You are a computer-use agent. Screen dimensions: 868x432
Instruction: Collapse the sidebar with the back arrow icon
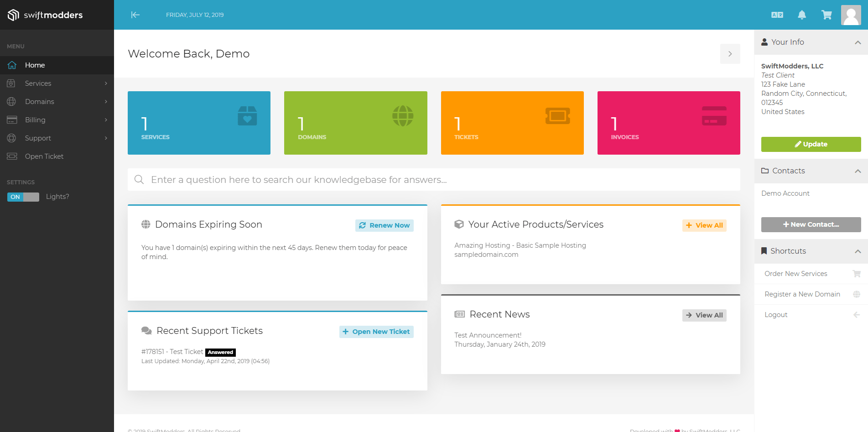click(135, 15)
